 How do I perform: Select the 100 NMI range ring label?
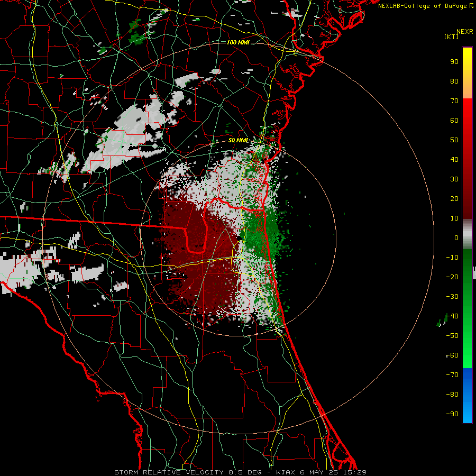[x=239, y=42]
